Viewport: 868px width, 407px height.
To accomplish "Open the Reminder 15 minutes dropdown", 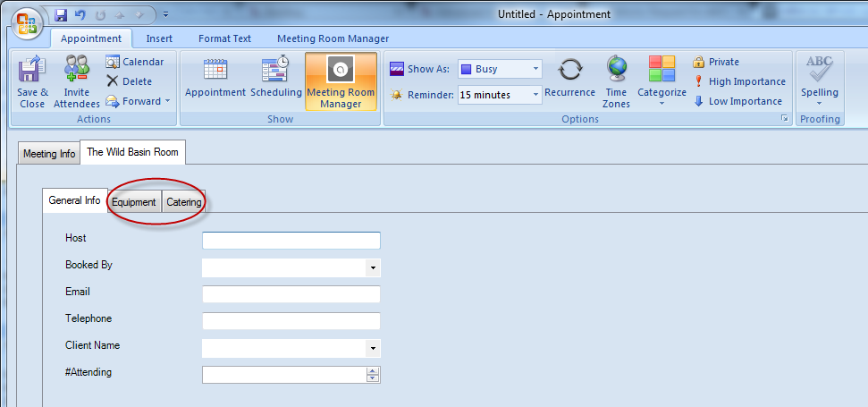I will 535,95.
